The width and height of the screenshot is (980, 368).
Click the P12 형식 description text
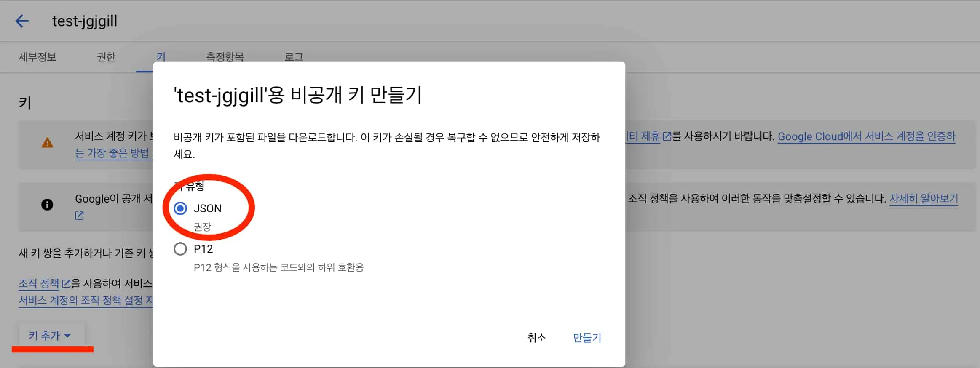coord(278,267)
